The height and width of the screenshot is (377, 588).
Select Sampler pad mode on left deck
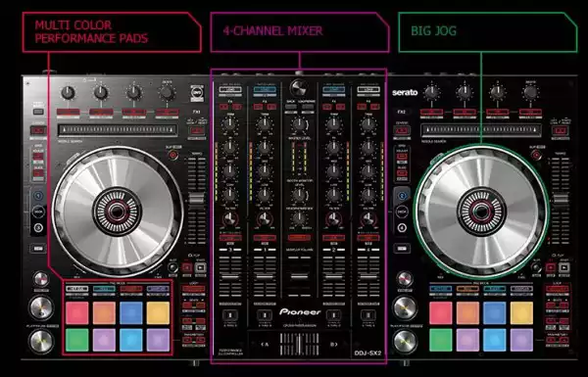(158, 289)
